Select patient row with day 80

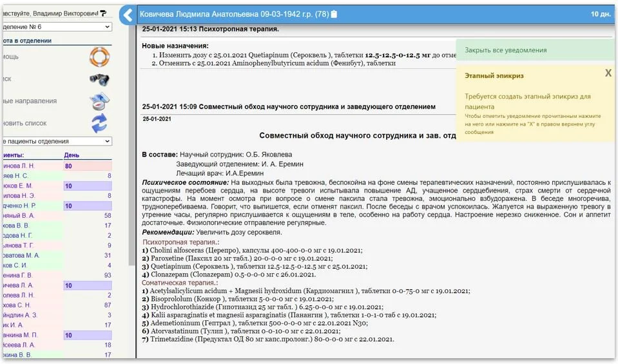(x=57, y=166)
